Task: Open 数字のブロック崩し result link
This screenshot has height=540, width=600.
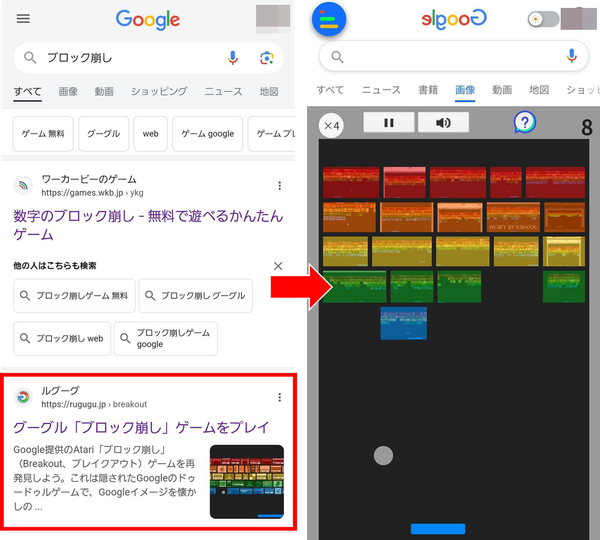Action: point(148,225)
